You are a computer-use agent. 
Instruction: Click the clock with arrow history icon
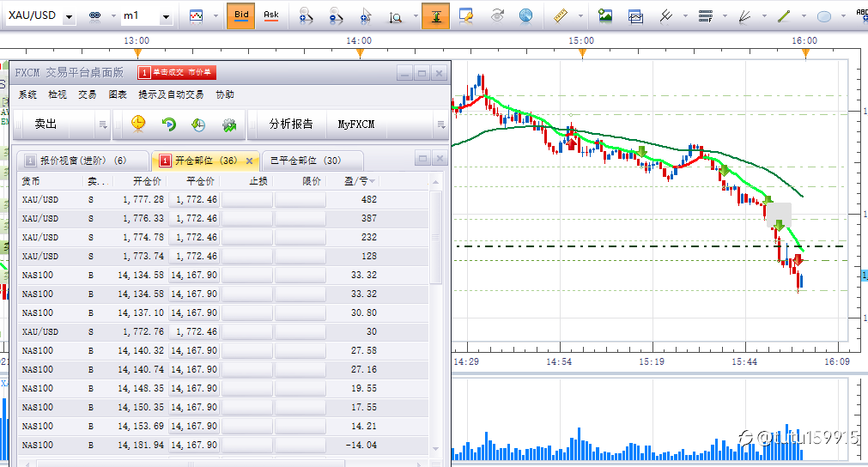(x=198, y=124)
